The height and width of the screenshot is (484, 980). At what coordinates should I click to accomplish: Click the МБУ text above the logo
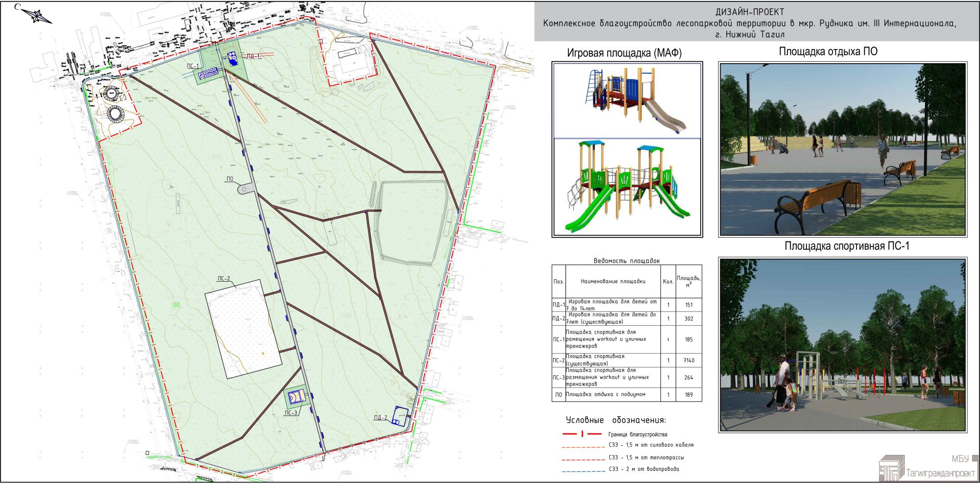pos(960,459)
